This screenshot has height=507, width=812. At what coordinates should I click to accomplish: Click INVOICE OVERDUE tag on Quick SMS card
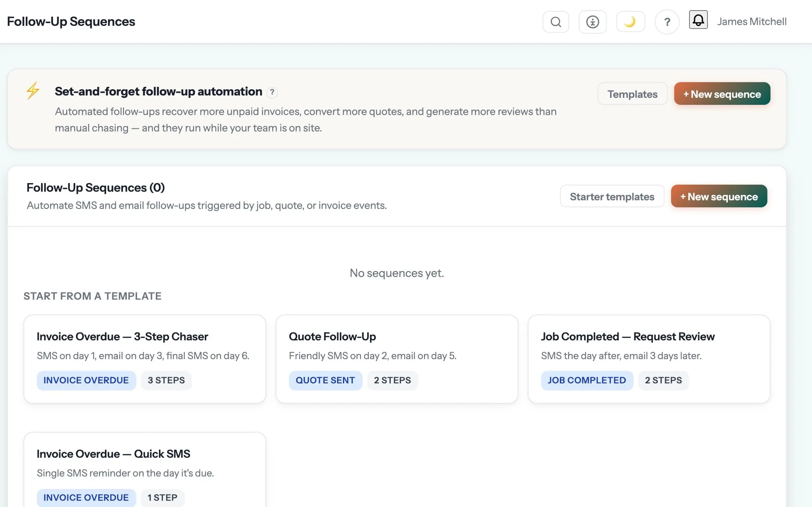tap(86, 498)
